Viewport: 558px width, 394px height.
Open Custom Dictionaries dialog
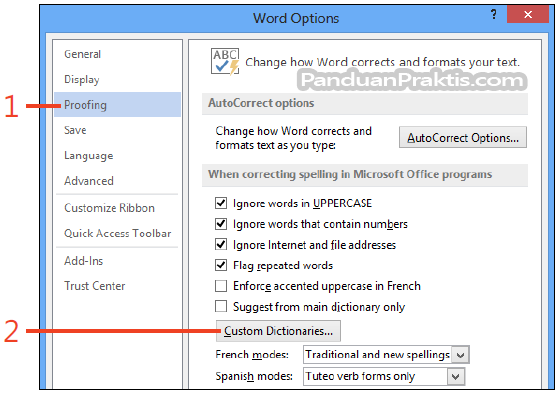[278, 331]
